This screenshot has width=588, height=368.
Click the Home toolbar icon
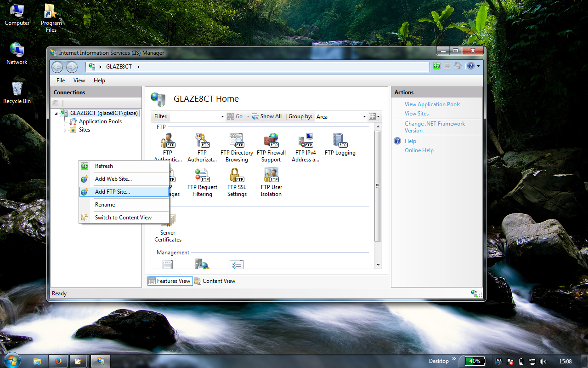[x=458, y=66]
